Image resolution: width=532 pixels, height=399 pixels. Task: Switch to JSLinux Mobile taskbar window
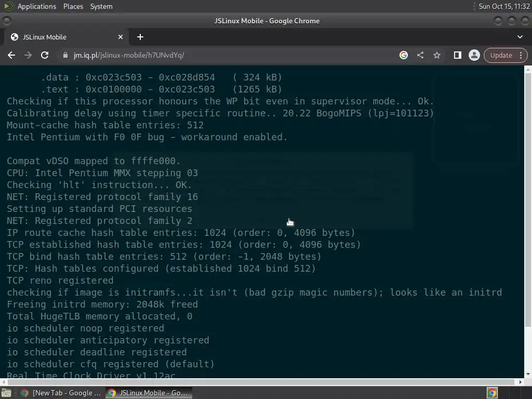pyautogui.click(x=149, y=393)
